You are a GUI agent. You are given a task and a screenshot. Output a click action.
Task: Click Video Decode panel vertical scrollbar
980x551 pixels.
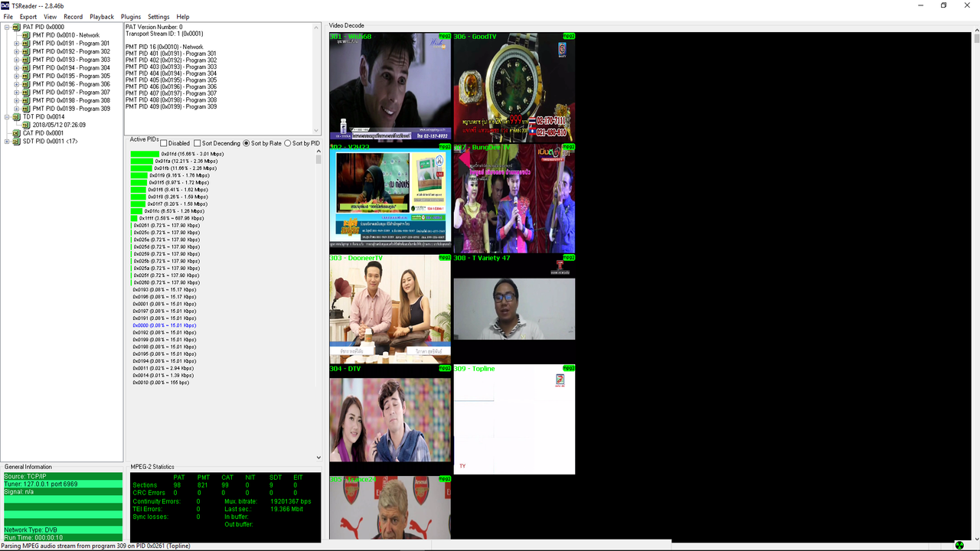coord(977,283)
